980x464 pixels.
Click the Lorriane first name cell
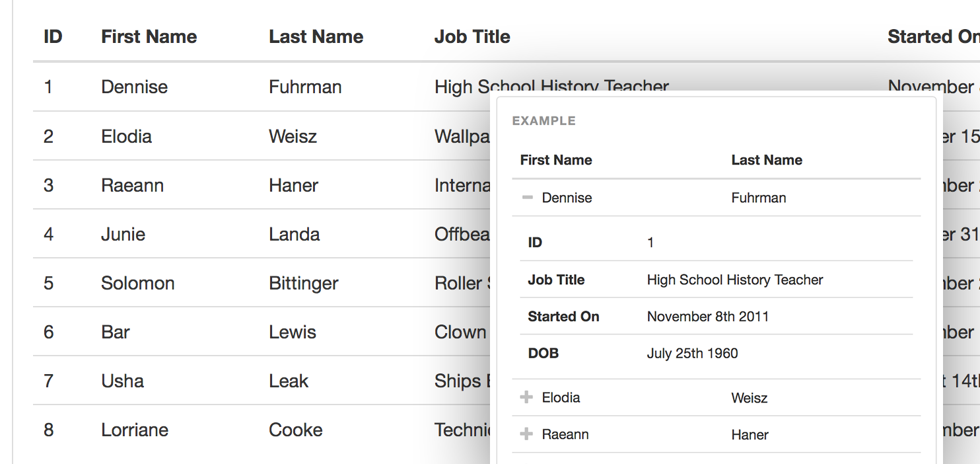(135, 430)
